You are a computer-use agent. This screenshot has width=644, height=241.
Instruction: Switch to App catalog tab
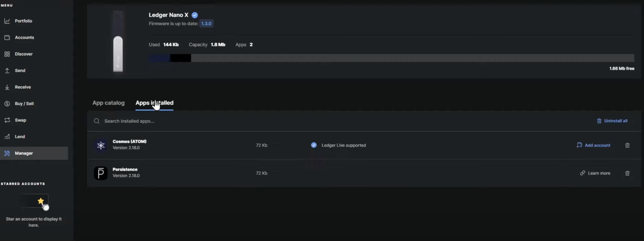coord(108,103)
